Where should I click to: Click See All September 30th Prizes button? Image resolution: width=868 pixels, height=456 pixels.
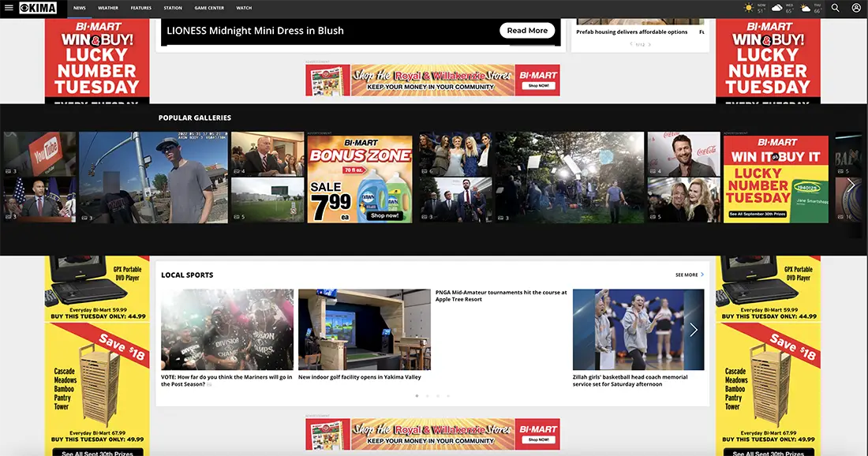pyautogui.click(x=758, y=214)
